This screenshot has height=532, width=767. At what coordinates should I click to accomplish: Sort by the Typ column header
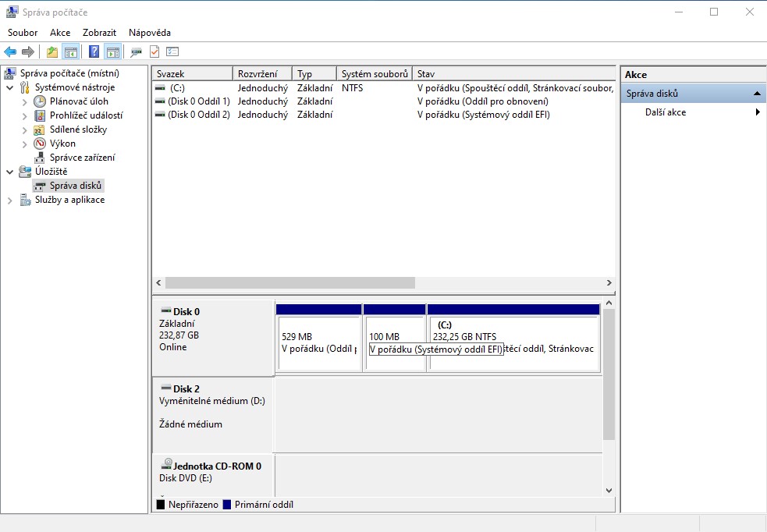point(315,74)
